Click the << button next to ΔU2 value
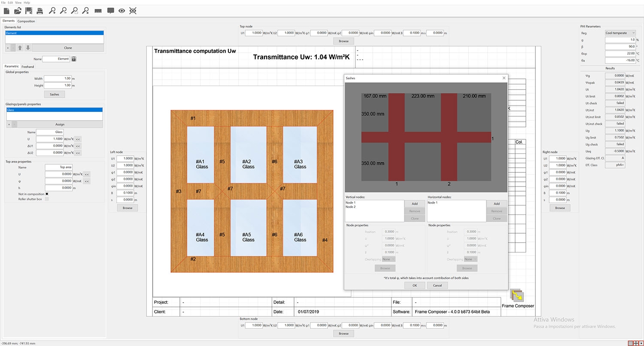The image size is (644, 346). point(78,153)
